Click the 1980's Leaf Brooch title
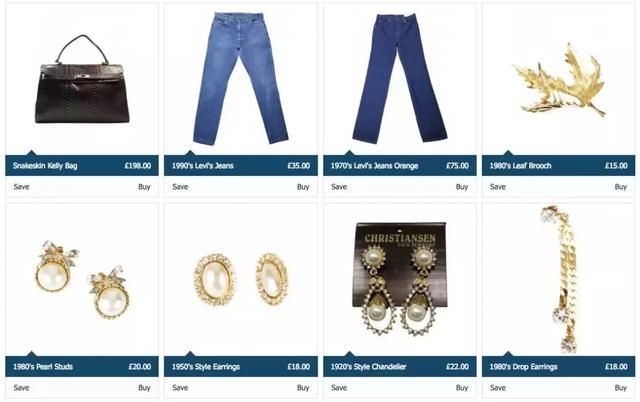The width and height of the screenshot is (640, 402). [x=520, y=166]
